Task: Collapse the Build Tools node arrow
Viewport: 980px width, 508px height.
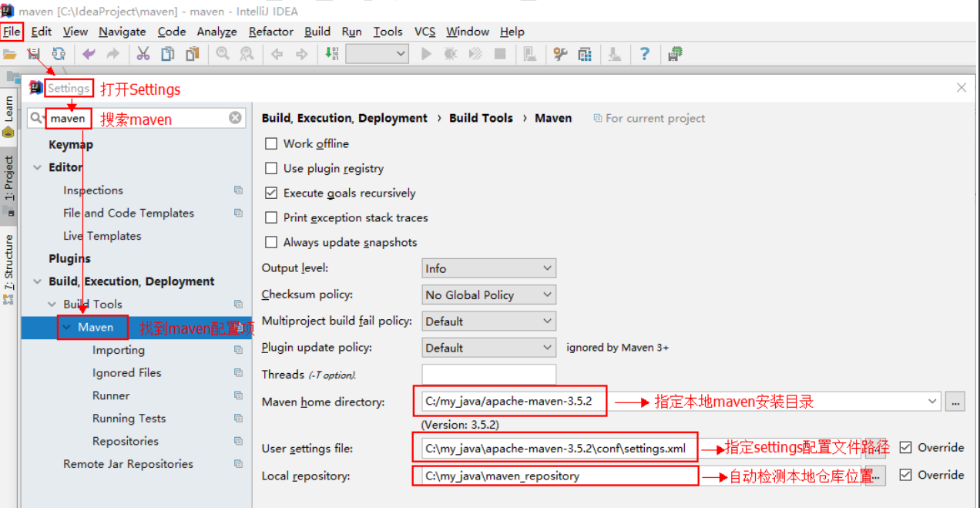Action: tap(52, 304)
